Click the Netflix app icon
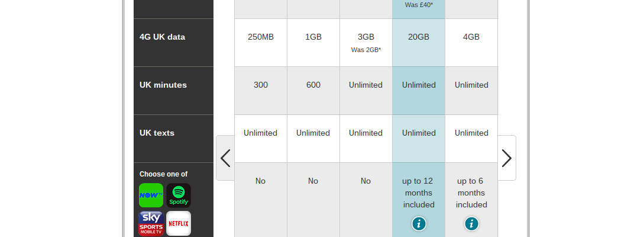644x237 pixels. (179, 223)
